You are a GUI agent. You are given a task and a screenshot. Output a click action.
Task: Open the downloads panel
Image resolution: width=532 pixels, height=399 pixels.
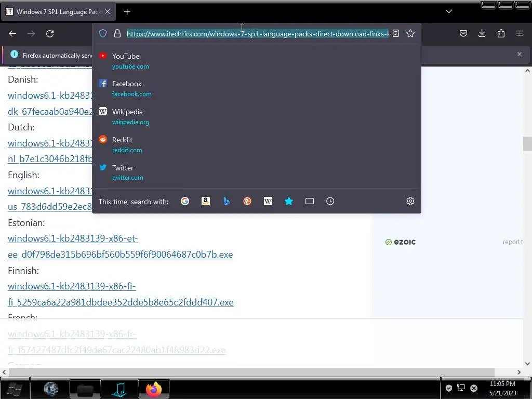[x=482, y=33]
